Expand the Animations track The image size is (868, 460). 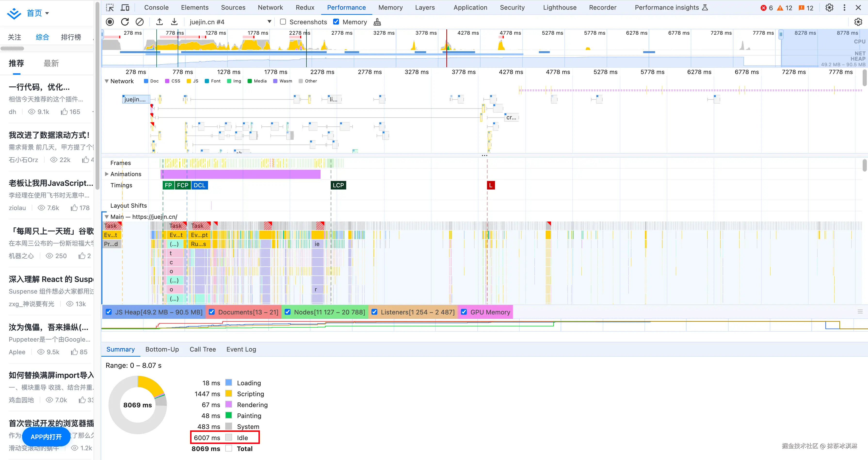pos(106,174)
